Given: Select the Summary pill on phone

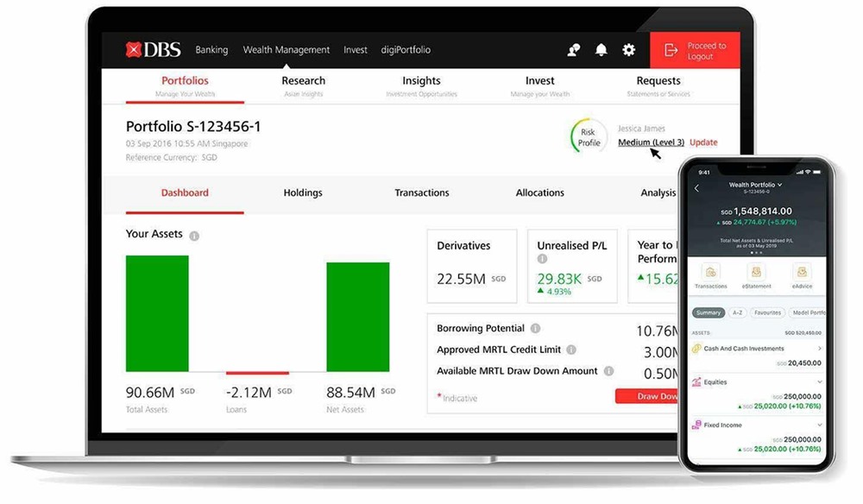Looking at the screenshot, I should click(x=709, y=312).
